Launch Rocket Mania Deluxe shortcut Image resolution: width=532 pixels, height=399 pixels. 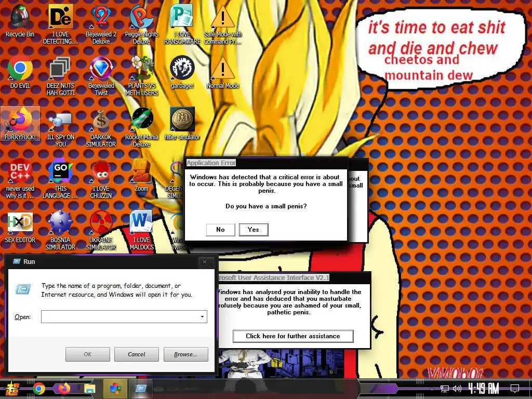pyautogui.click(x=141, y=128)
